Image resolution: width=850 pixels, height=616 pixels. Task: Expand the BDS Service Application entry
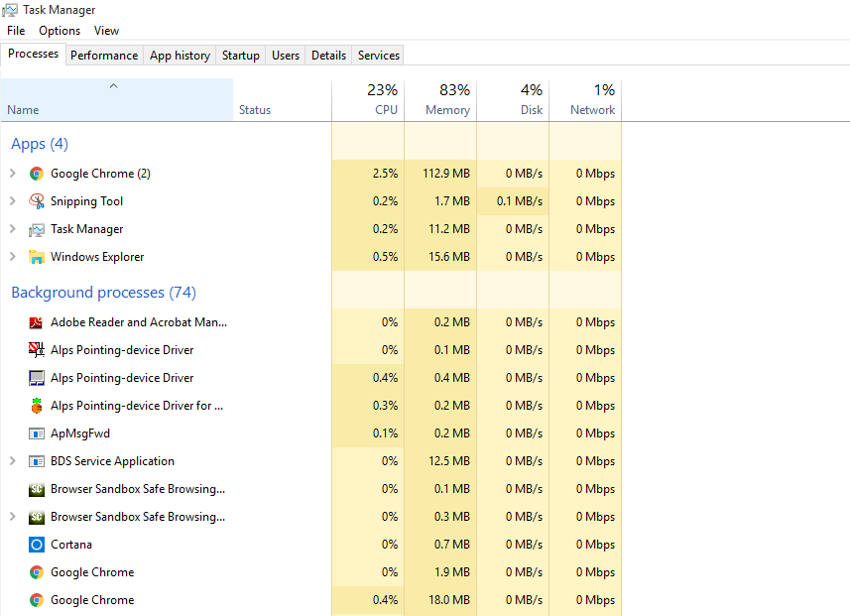[x=13, y=460]
